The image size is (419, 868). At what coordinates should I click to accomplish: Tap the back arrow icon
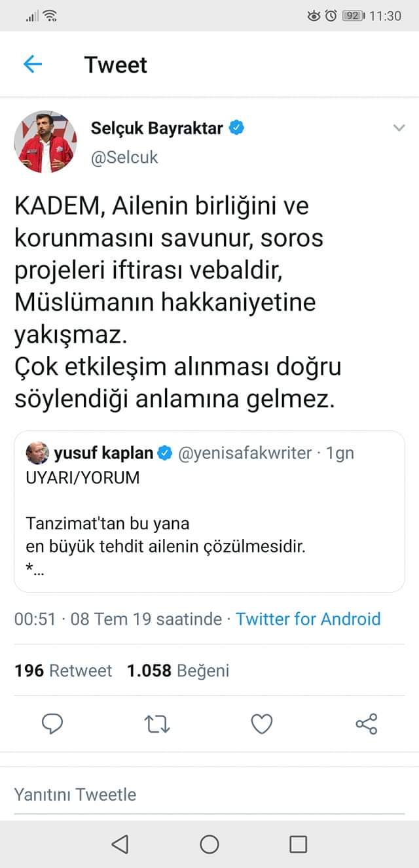click(x=32, y=64)
